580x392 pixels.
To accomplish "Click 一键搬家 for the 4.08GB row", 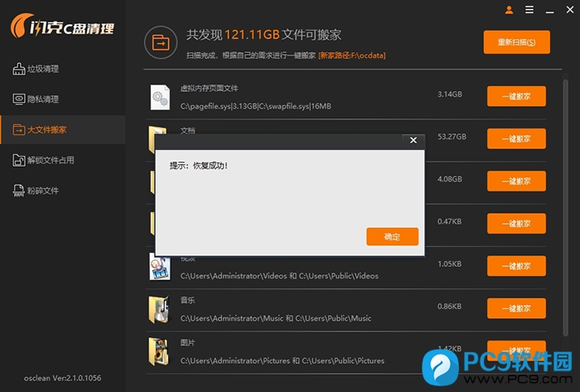I will 516,181.
